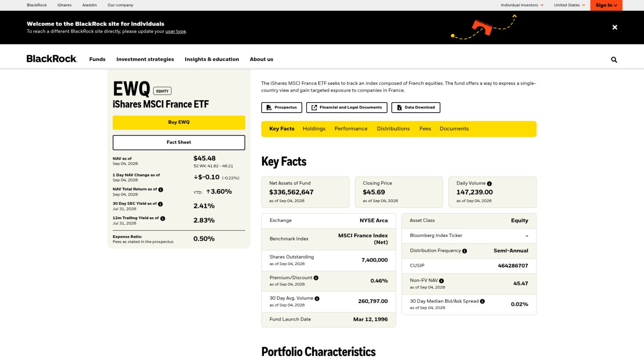Viewport: 644px width, 362px height.
Task: Click Financial and Legal Documents external-link icon
Action: pyautogui.click(x=314, y=107)
